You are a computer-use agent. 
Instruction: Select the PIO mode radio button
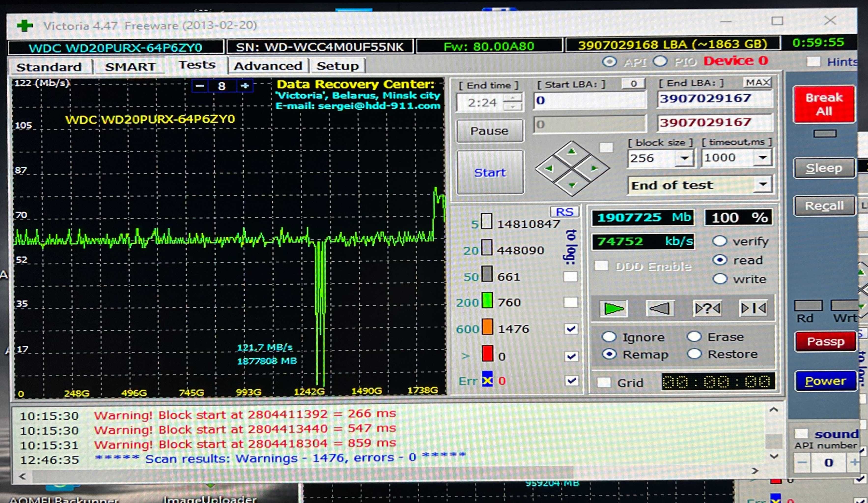[x=660, y=62]
